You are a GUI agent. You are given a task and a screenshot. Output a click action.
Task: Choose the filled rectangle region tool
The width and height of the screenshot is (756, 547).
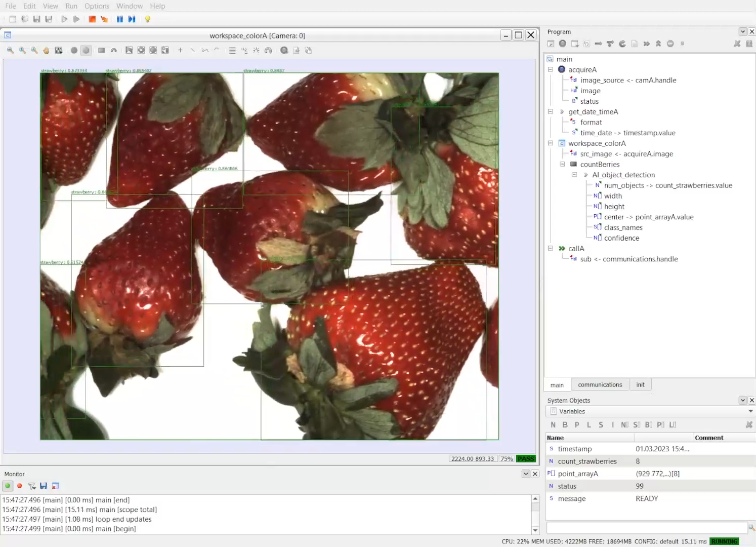[101, 50]
